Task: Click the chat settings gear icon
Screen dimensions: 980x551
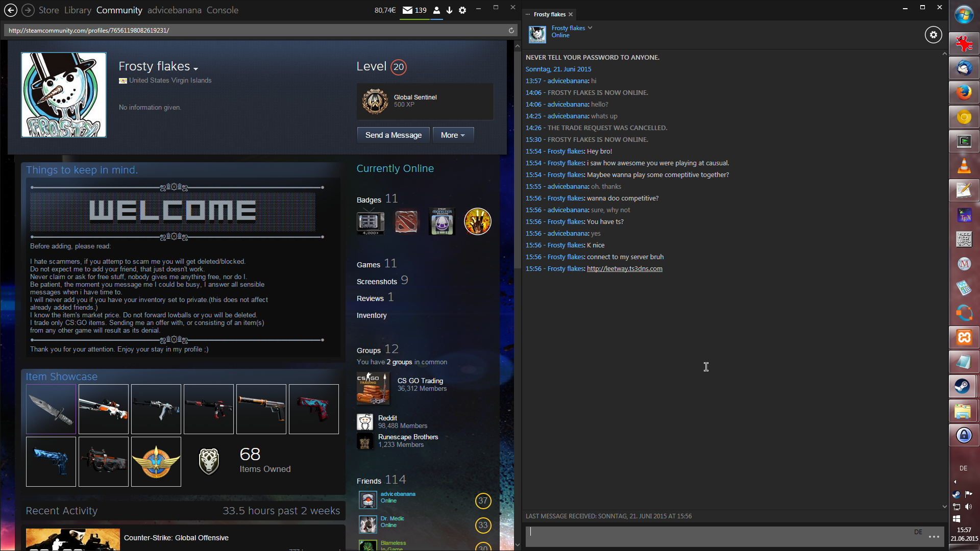Action: (x=933, y=35)
